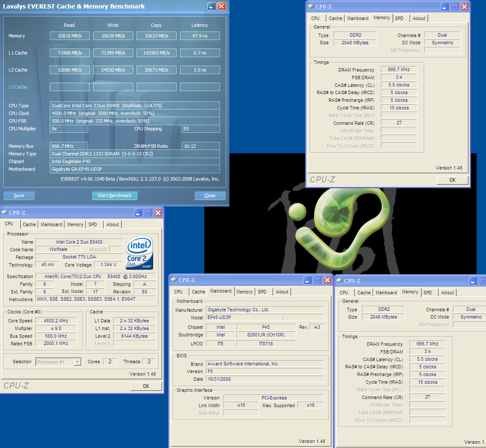Open SPD tab in the Intel E8400 CPU-Z window
Image resolution: width=486 pixels, height=448 pixels.
pyautogui.click(x=93, y=224)
